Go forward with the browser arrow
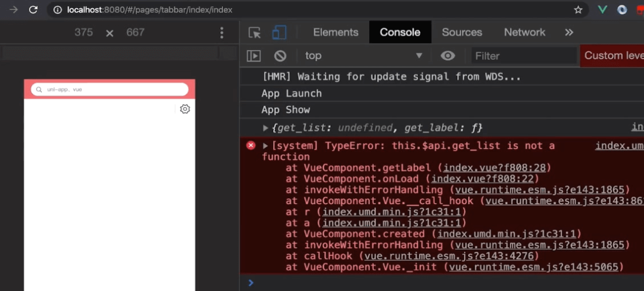This screenshot has height=291, width=644. tap(14, 10)
